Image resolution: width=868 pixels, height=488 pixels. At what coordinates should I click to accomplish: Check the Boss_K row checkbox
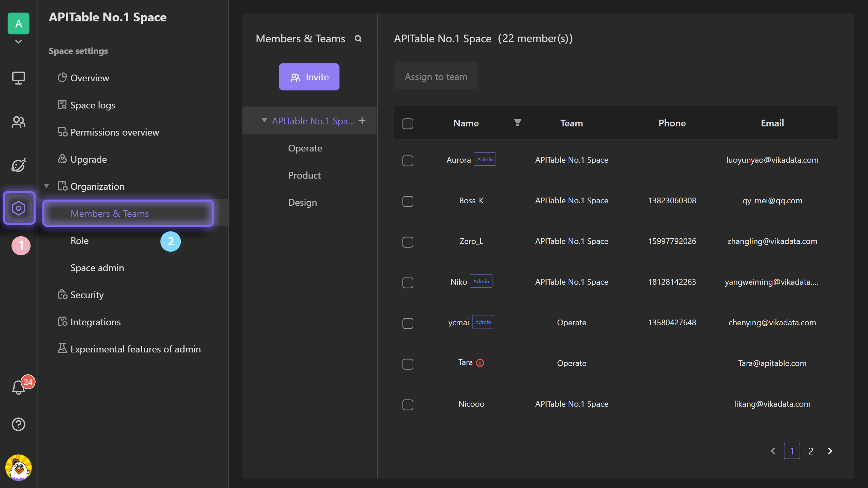coord(408,201)
